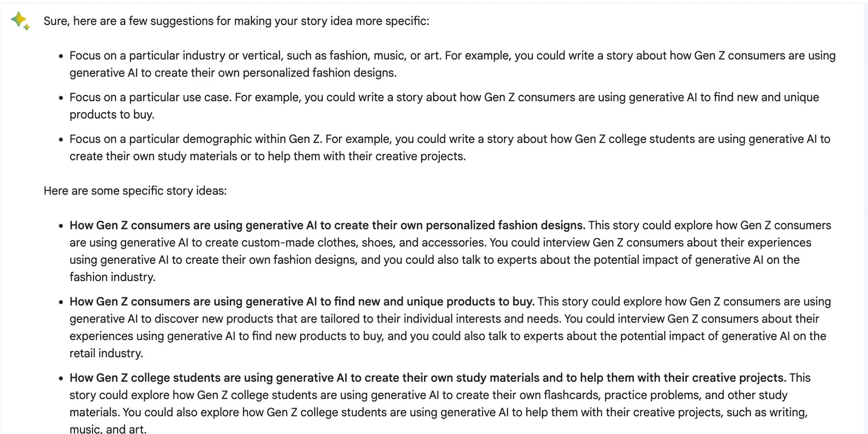
Task: Click the bold "find new and unique products" heading
Action: click(302, 302)
